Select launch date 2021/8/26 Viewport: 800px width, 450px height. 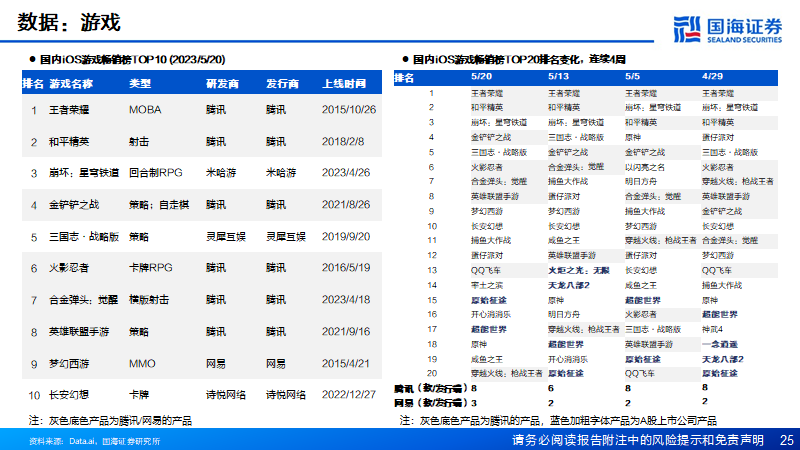346,205
